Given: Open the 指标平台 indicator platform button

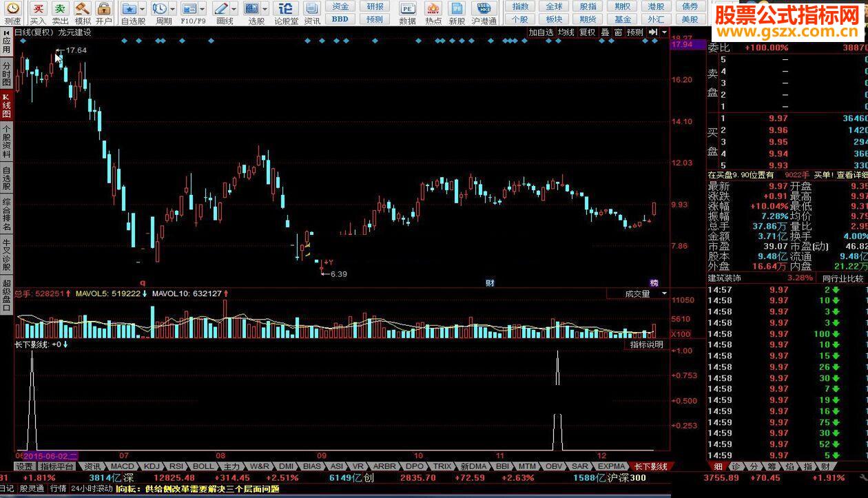Looking at the screenshot, I should tap(57, 466).
